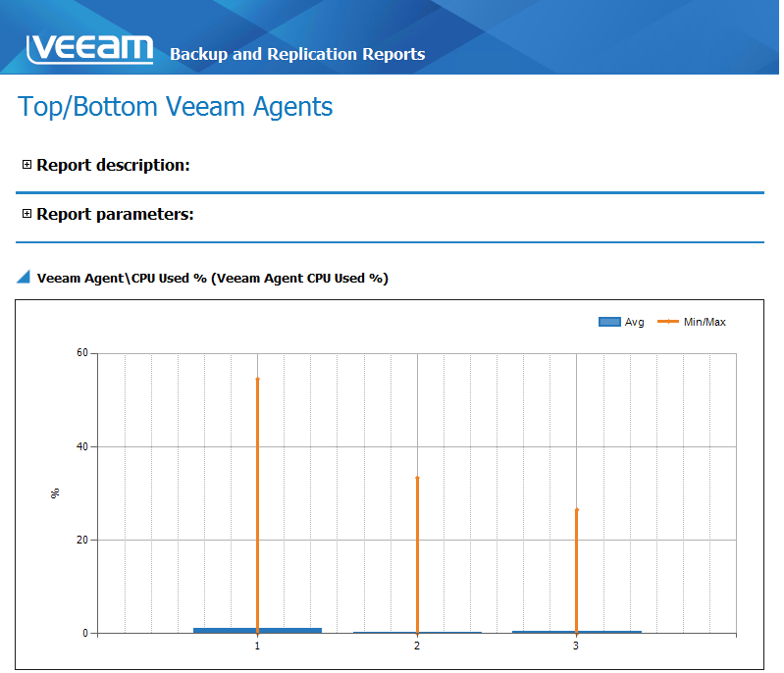Click the Avg legend text label

pos(634,322)
